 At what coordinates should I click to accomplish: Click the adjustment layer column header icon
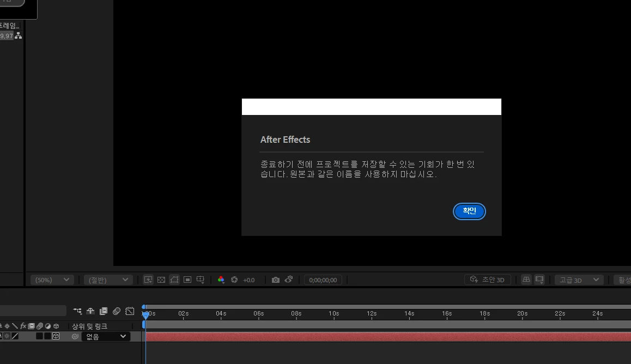click(48, 326)
